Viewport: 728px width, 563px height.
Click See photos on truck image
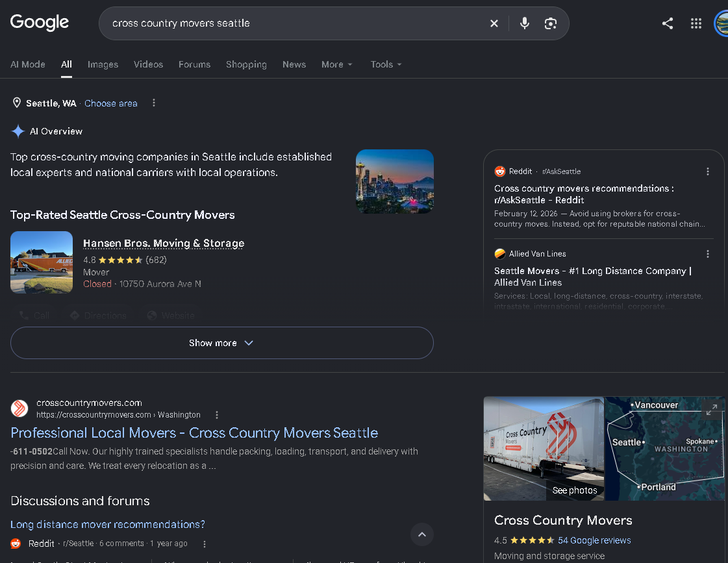pyautogui.click(x=575, y=490)
